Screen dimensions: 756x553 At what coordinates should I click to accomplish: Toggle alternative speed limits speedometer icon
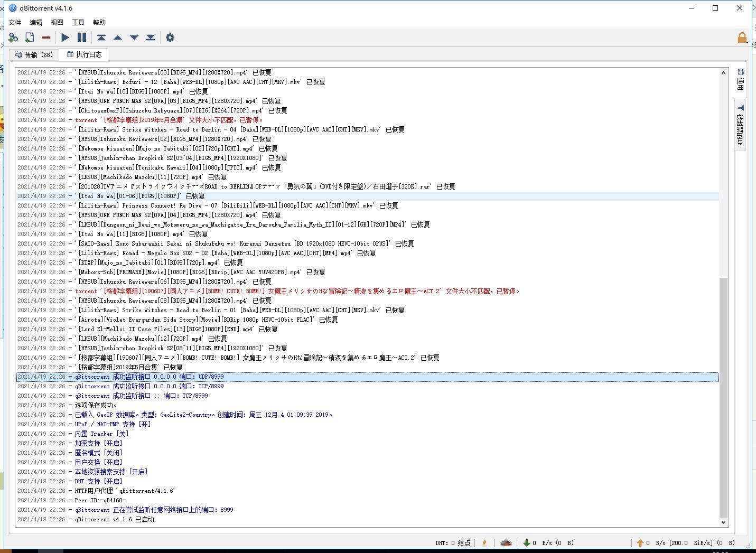pos(506,542)
